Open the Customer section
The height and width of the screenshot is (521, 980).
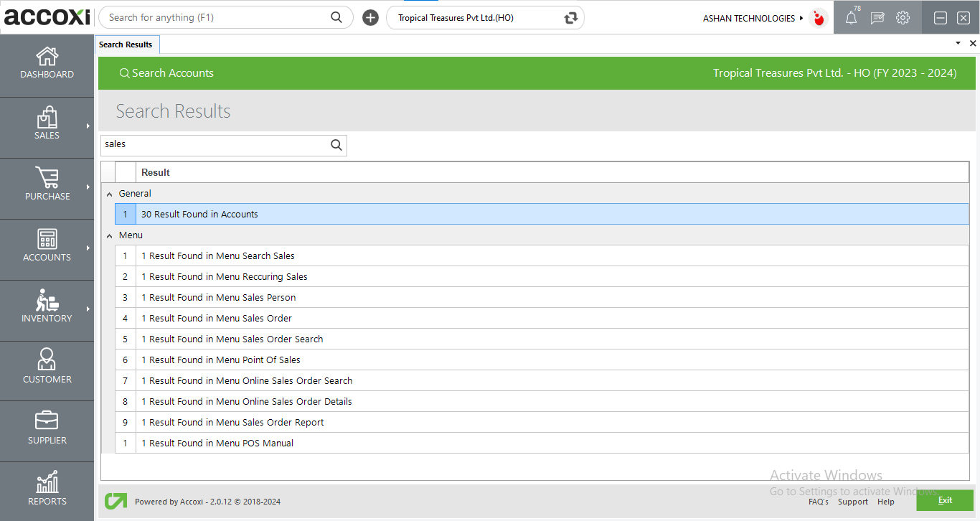coord(47,368)
